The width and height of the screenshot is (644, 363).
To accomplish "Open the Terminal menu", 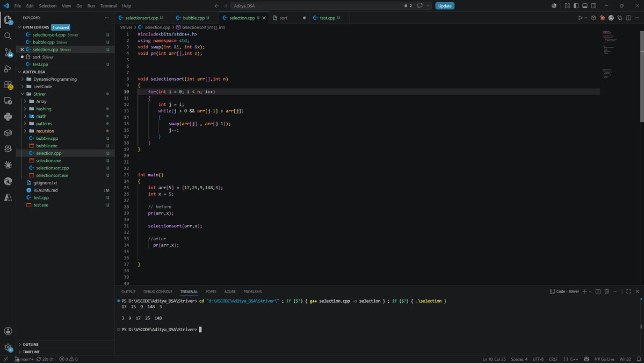I will click(x=108, y=6).
